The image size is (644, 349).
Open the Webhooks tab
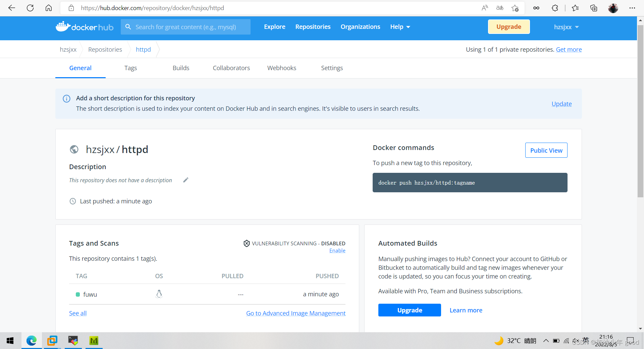pos(282,68)
